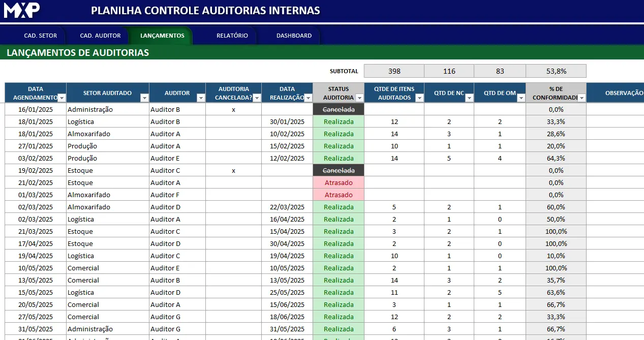Select the cancelled 'x' mark for Administração audit
The height and width of the screenshot is (340, 644).
tap(233, 109)
